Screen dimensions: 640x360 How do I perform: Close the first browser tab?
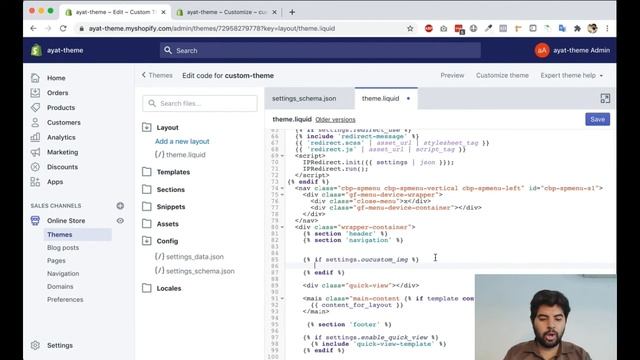163,12
